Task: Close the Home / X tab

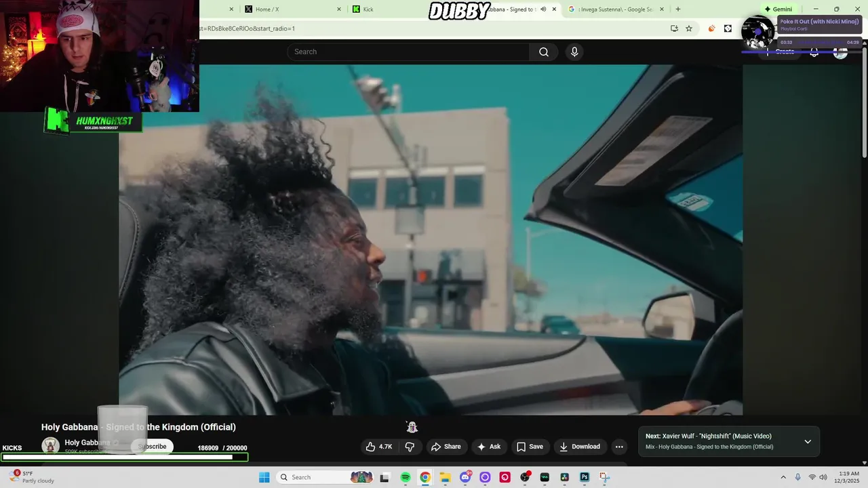Action: 339,9
